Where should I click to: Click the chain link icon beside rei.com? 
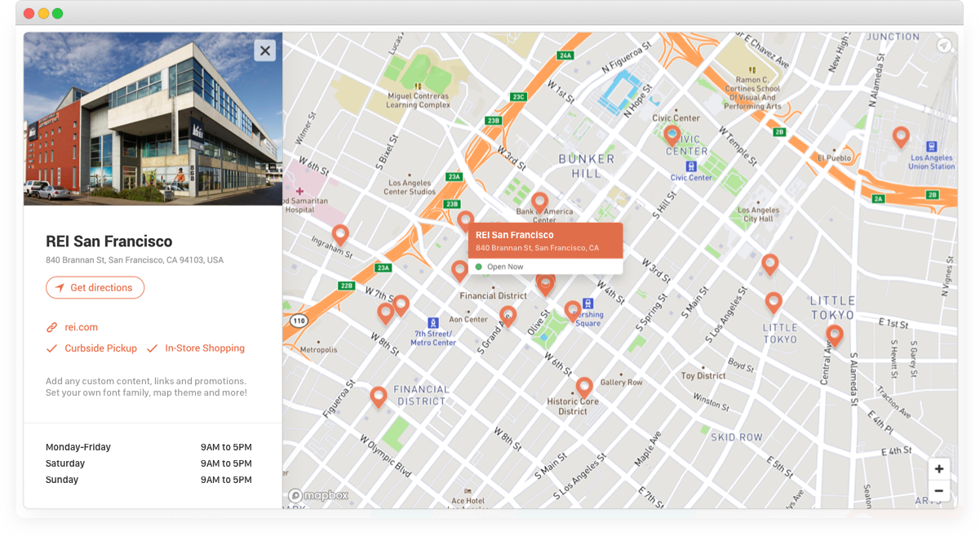coord(51,327)
